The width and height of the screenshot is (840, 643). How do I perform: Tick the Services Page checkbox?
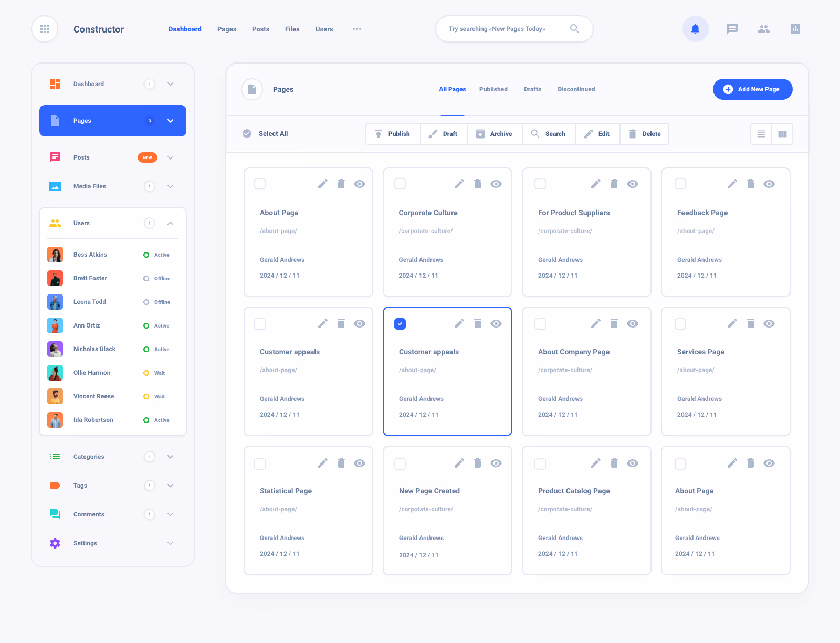[680, 324]
